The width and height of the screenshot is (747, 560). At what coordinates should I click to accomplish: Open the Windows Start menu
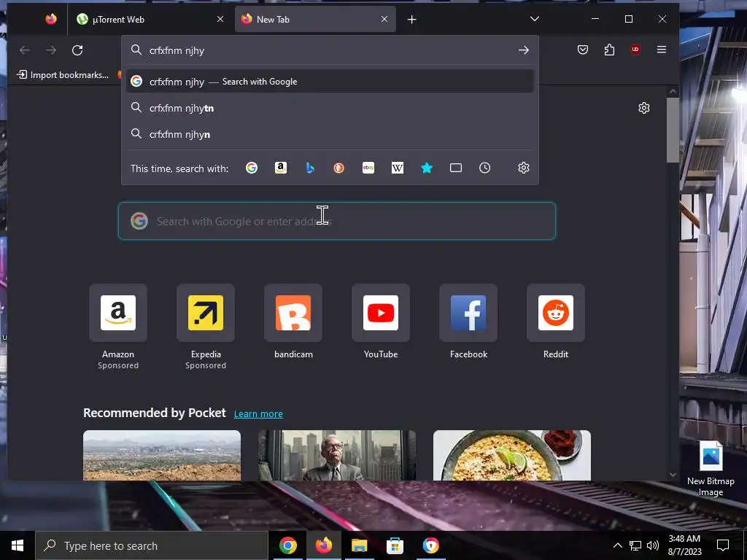tap(18, 545)
